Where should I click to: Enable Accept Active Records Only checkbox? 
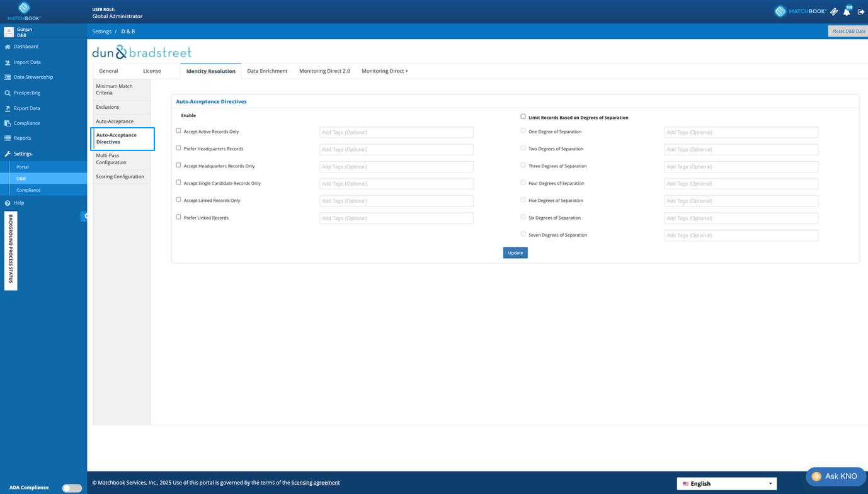178,131
